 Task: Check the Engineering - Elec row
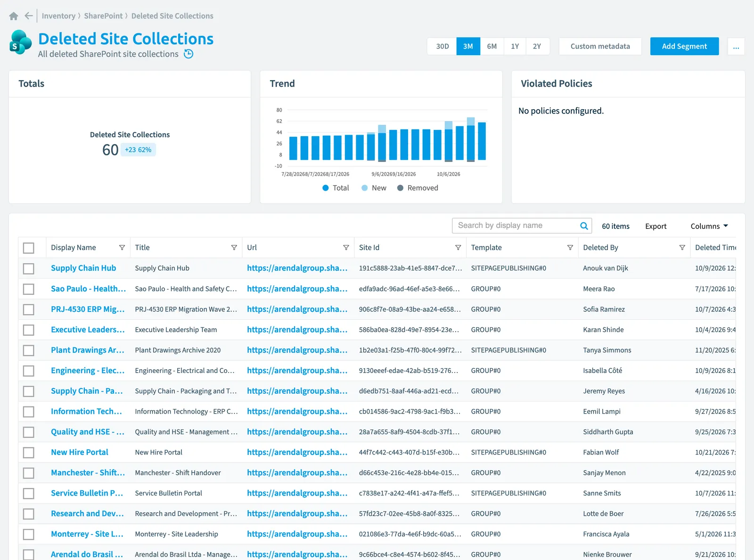tap(29, 371)
